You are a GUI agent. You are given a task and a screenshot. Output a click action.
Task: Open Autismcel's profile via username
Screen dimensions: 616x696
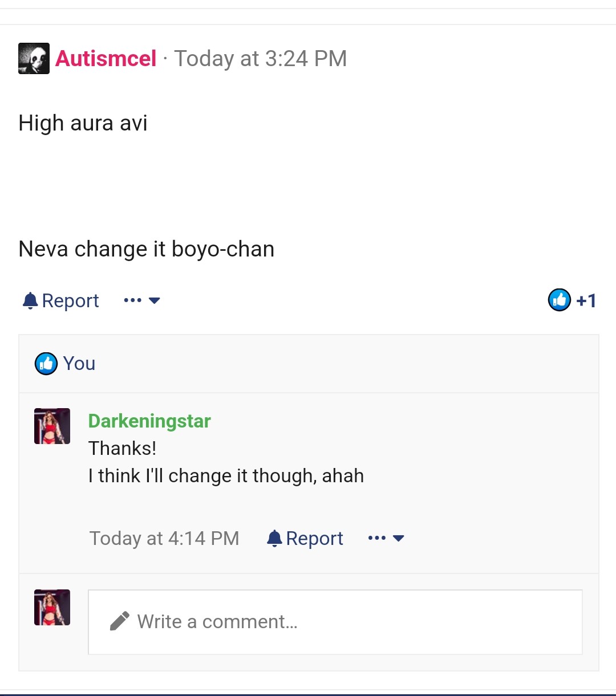pos(106,58)
